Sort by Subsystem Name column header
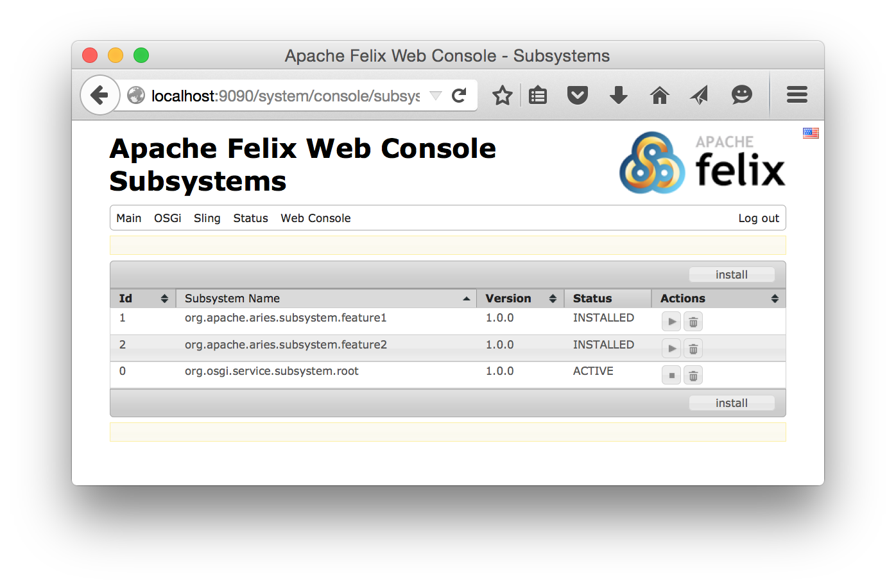 (x=326, y=298)
